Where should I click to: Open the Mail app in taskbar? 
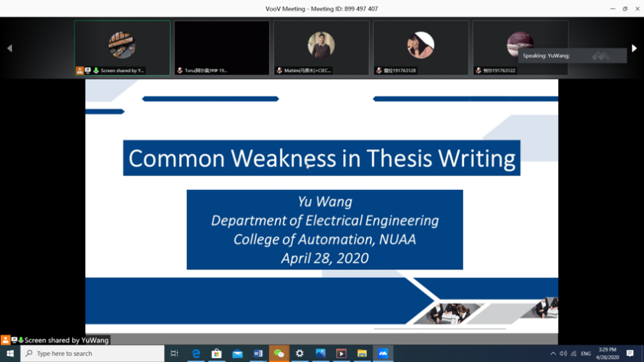(x=237, y=354)
